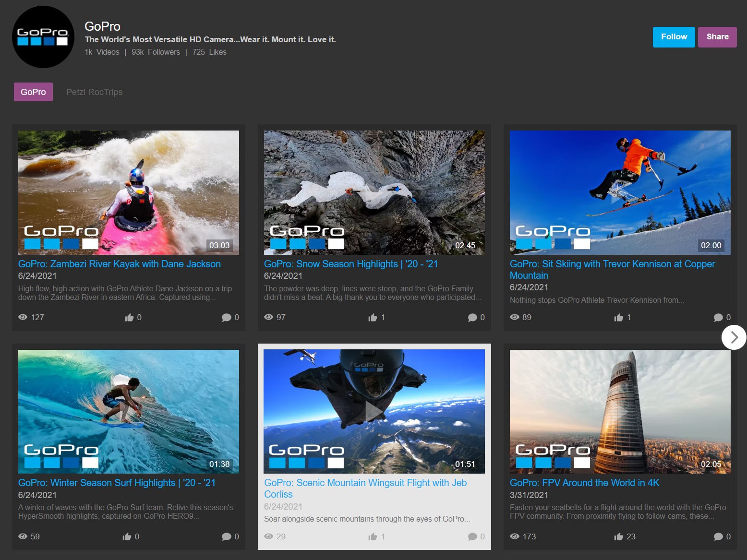
Task: Open the FPV Around the World in 4K link
Action: click(584, 483)
